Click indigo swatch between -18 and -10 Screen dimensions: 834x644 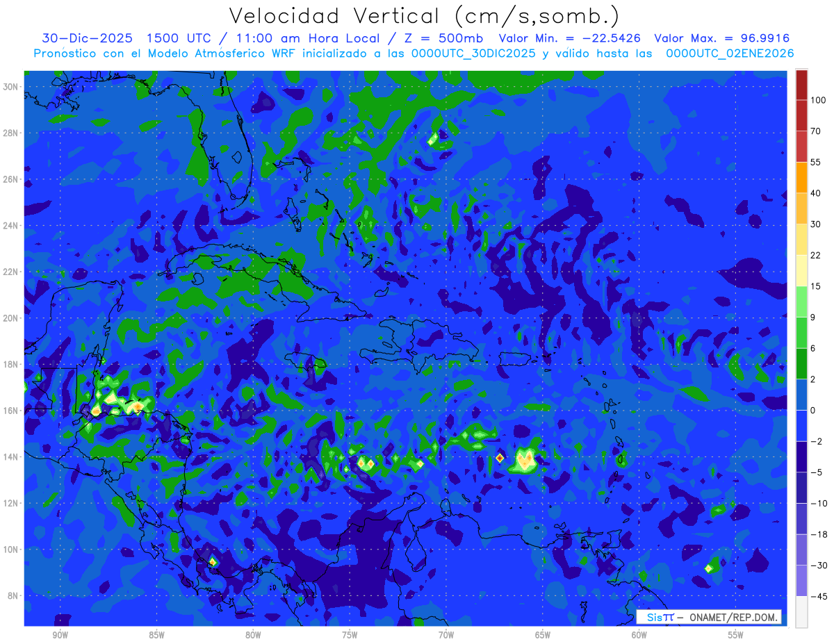pos(801,518)
